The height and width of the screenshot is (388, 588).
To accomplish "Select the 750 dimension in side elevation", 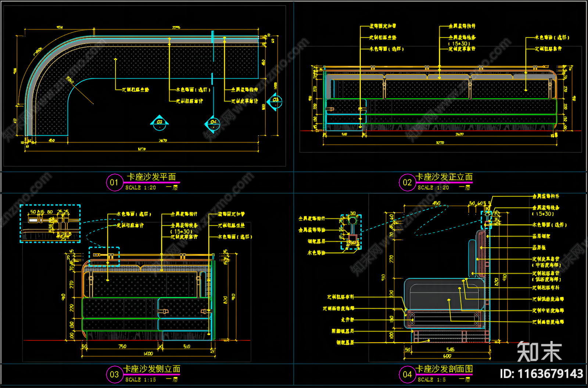I will (x=122, y=346).
